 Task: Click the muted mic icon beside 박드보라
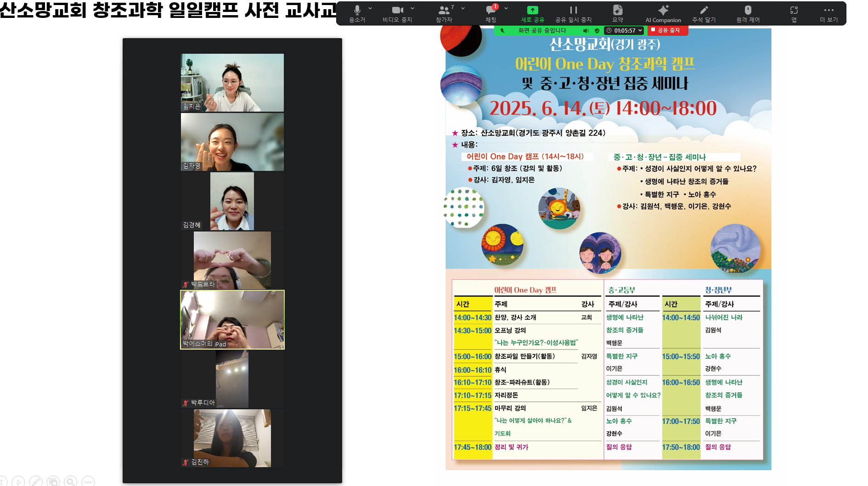[x=186, y=284]
